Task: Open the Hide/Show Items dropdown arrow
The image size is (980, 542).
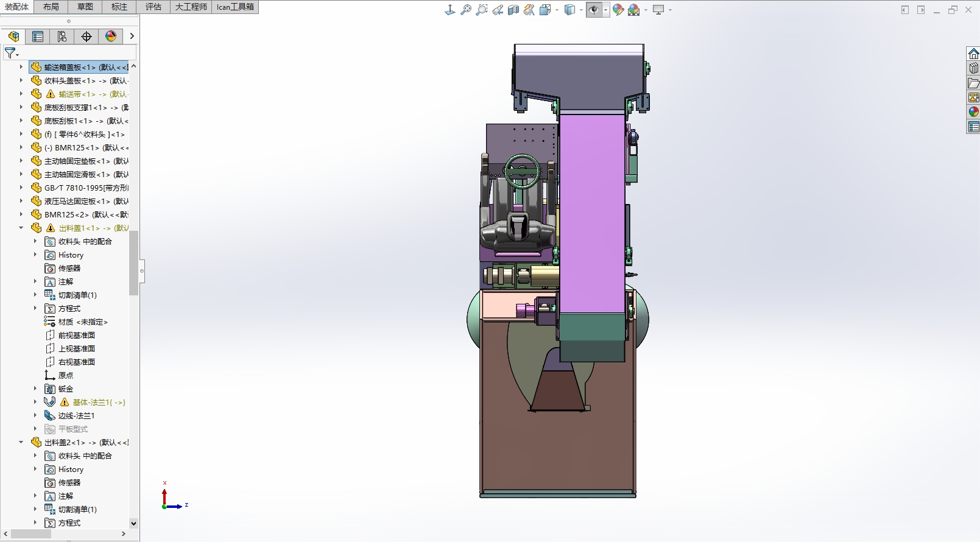Action: point(605,10)
